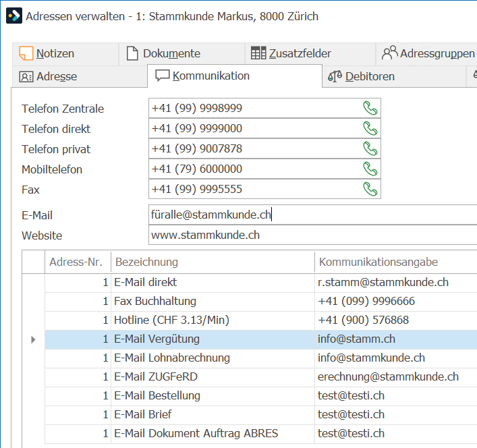Click the E-Mail field with füralle@stammkunde.ch
This screenshot has width=477, height=448.
click(313, 215)
